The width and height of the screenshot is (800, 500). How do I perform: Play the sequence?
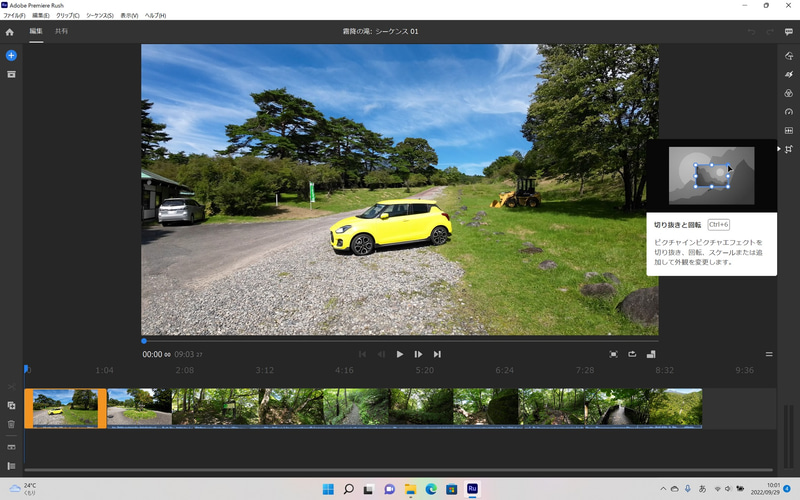tap(399, 354)
